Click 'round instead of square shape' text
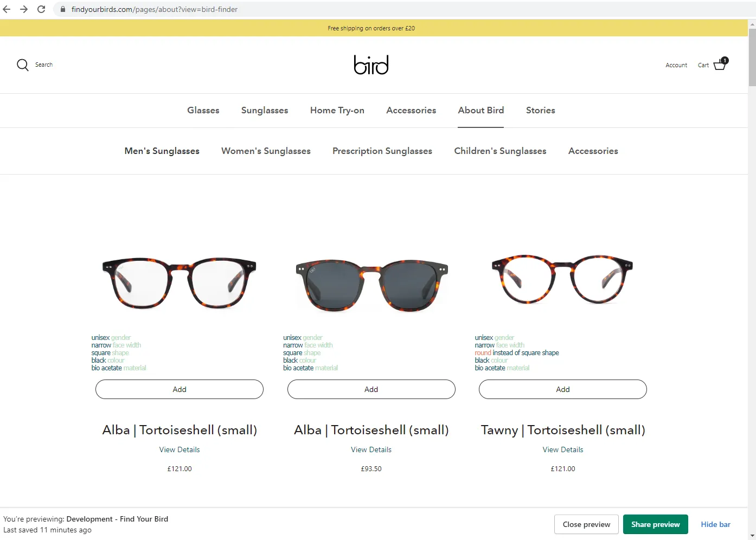Image resolution: width=756 pixels, height=540 pixels. [x=517, y=352]
